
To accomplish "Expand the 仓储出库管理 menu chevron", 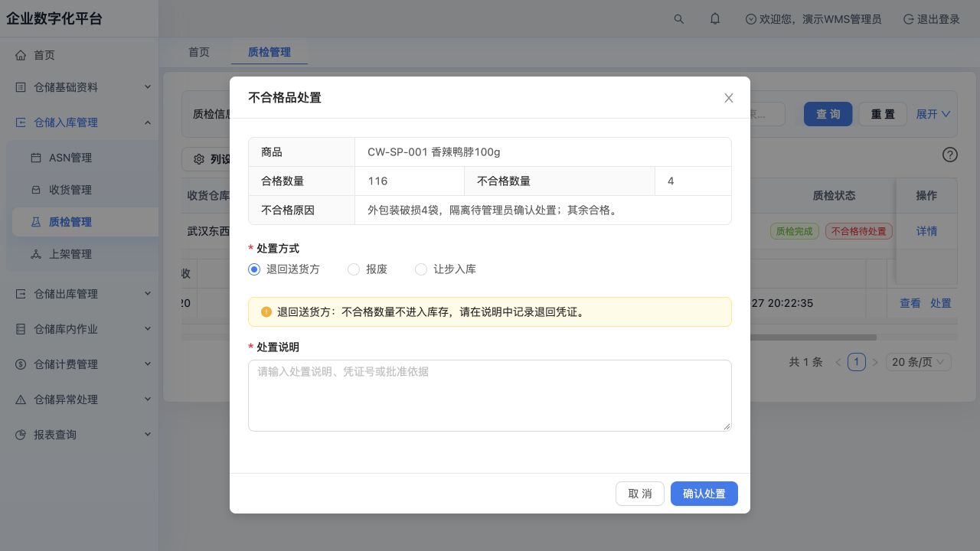I will (x=148, y=294).
